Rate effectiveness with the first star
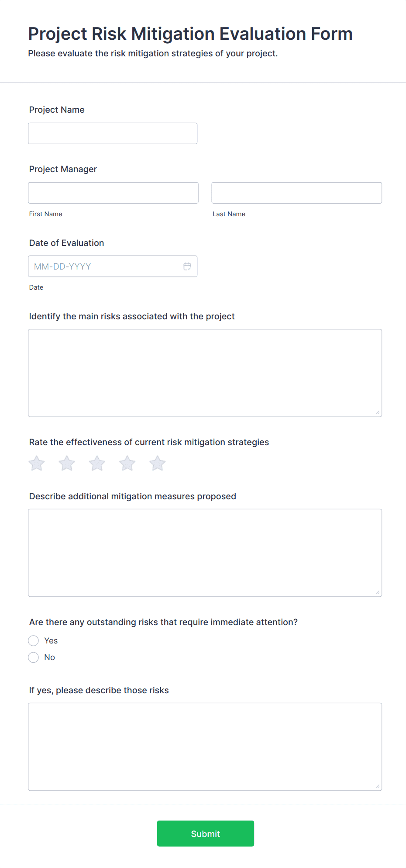 click(x=37, y=463)
